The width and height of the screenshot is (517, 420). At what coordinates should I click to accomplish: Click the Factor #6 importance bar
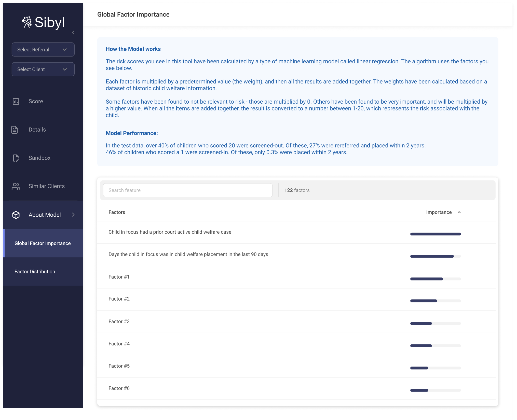coord(436,390)
